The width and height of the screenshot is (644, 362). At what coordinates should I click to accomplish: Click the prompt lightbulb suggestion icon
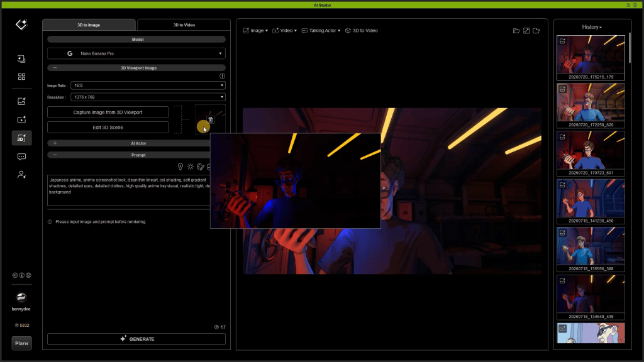pyautogui.click(x=180, y=166)
